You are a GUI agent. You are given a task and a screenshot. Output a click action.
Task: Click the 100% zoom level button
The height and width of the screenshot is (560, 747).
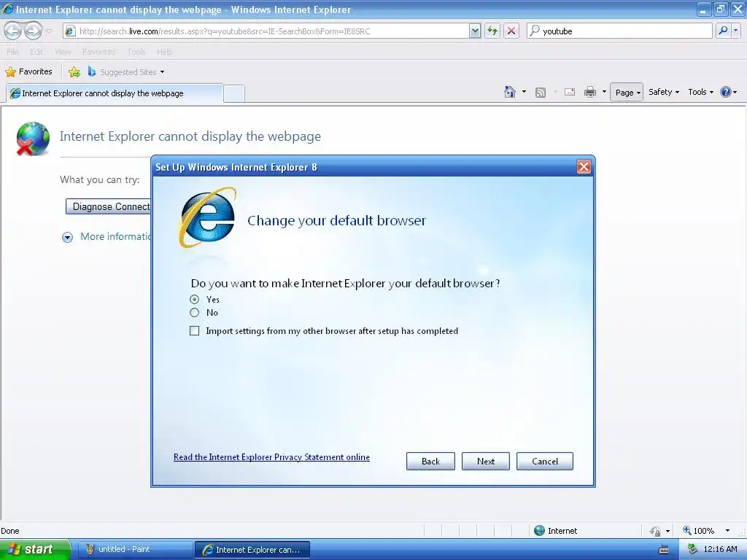(x=698, y=531)
